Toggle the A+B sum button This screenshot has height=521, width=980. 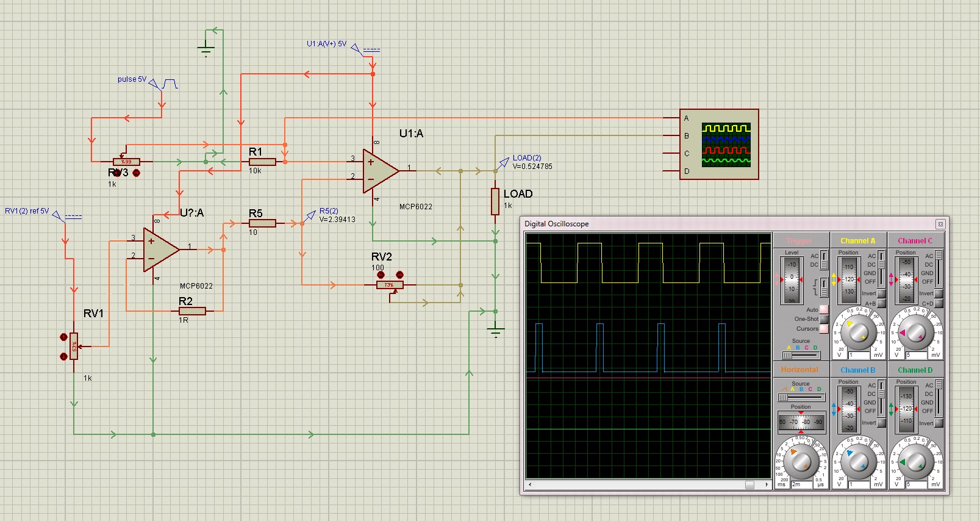[881, 303]
